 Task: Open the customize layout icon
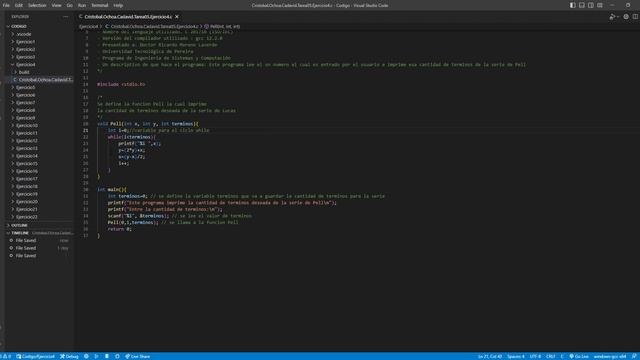pos(600,5)
